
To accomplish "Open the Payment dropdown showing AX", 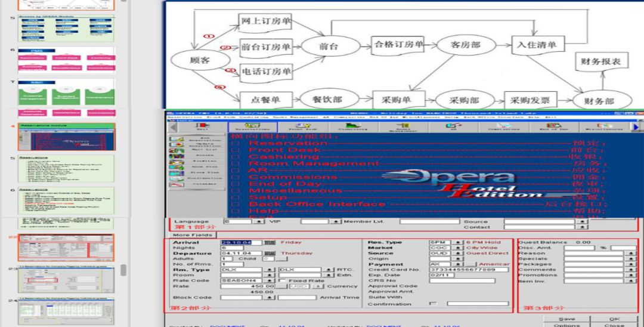I will (459, 264).
